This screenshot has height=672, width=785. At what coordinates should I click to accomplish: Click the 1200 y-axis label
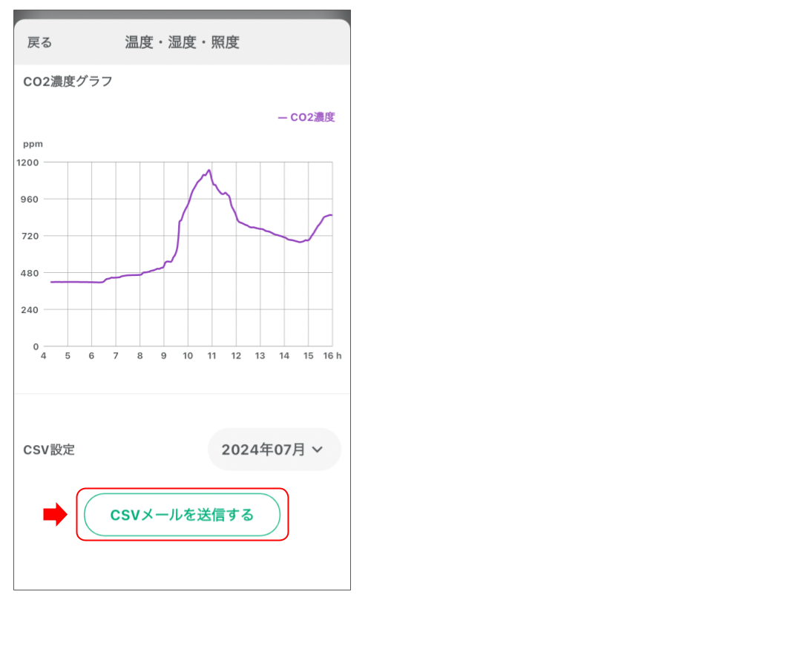coord(30,162)
